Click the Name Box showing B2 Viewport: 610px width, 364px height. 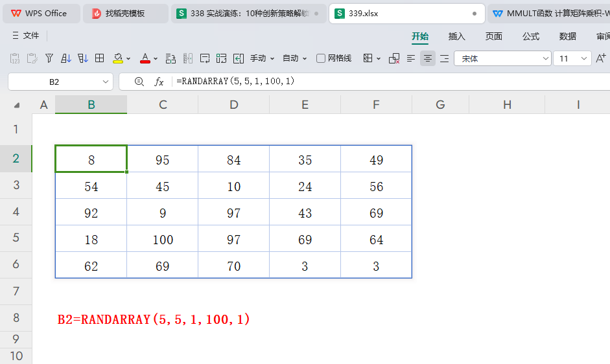pos(54,82)
